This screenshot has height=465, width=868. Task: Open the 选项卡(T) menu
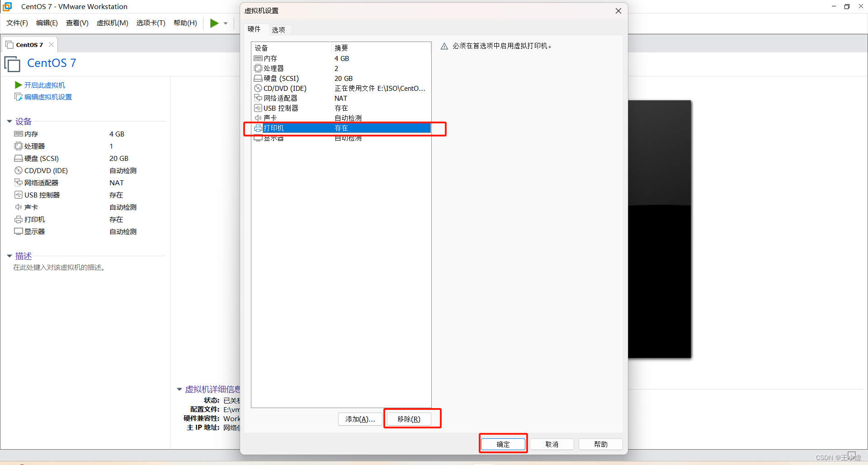[x=151, y=23]
